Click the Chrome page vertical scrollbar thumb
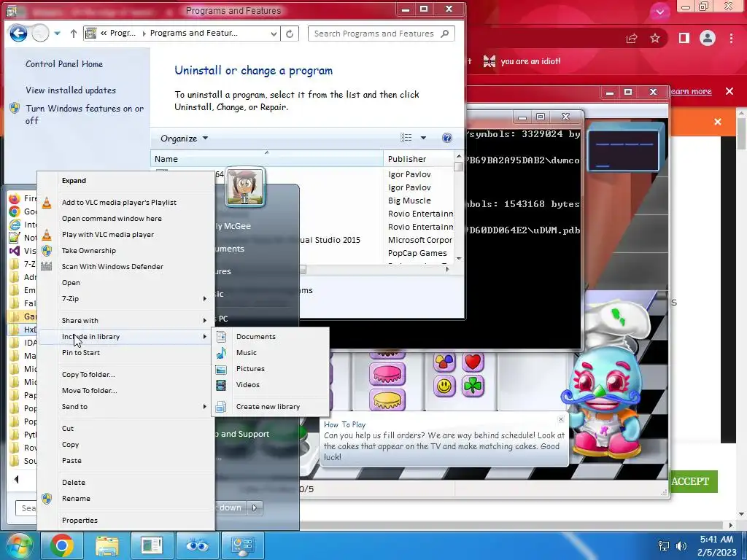 click(x=742, y=133)
